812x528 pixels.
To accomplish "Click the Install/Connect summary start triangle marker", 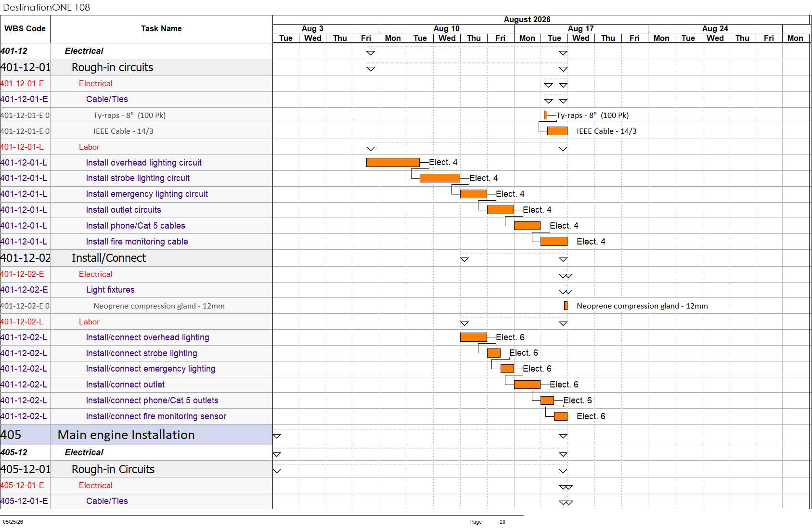I will point(464,259).
